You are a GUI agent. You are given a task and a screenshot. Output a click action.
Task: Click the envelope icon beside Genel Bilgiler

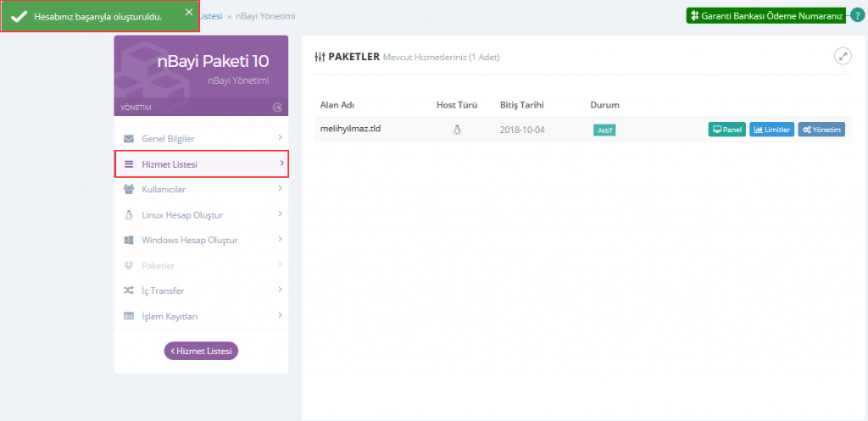click(x=129, y=138)
